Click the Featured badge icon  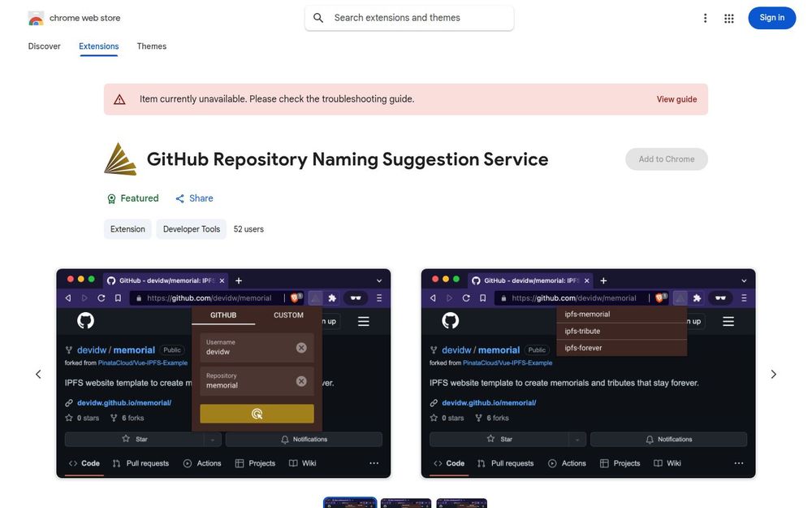coord(111,198)
